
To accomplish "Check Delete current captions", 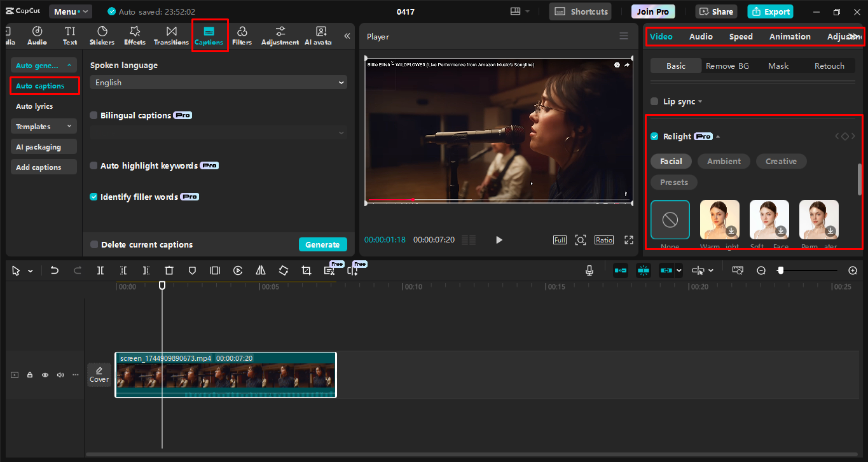I will click(x=94, y=245).
